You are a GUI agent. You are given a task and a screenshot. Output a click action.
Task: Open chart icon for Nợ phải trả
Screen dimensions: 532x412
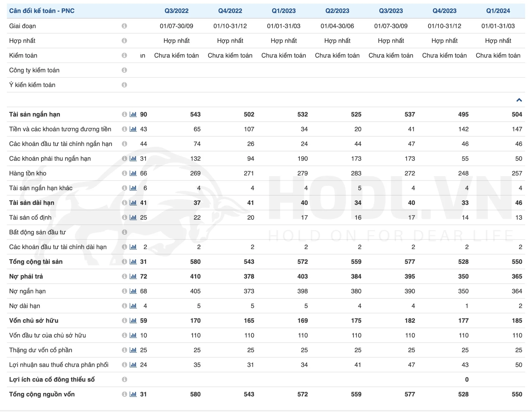133,276
